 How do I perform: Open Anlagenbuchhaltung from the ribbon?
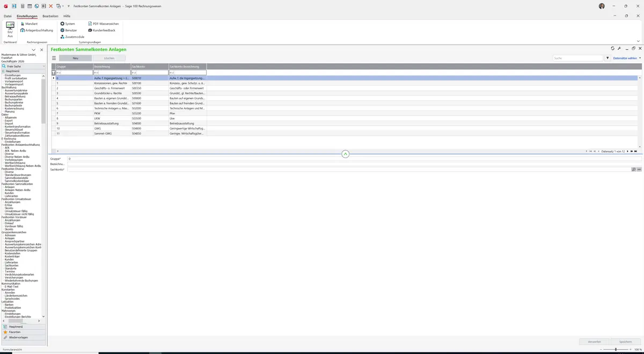[x=36, y=30]
